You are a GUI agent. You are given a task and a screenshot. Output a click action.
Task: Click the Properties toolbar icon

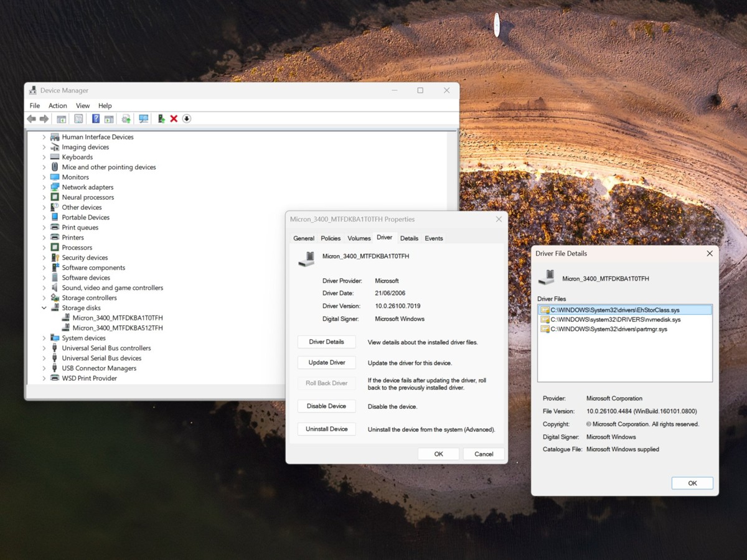pyautogui.click(x=78, y=118)
